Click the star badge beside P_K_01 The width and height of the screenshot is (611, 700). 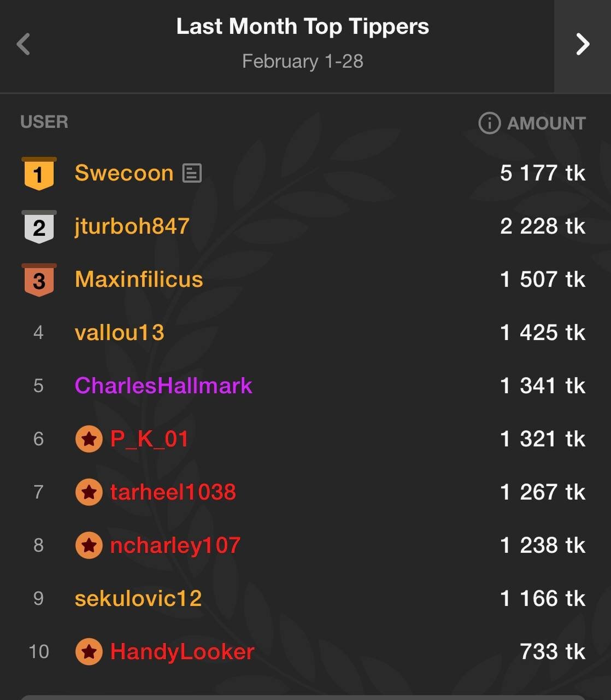[89, 439]
